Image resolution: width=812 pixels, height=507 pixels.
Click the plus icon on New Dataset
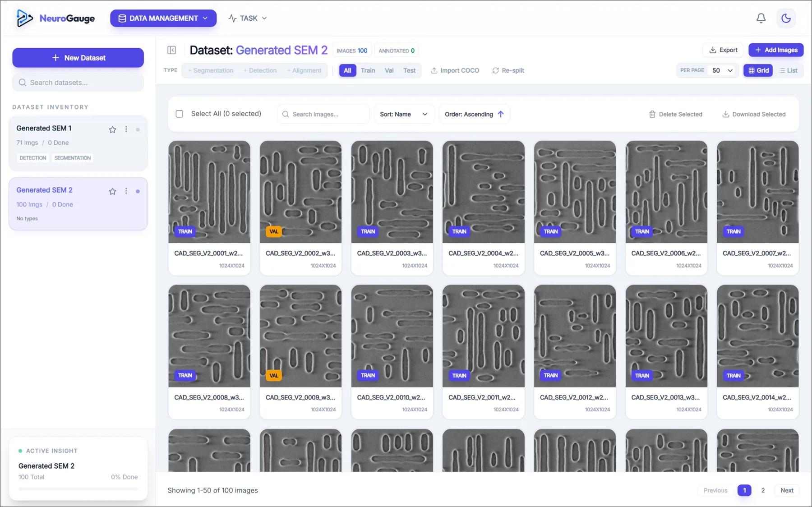[55, 58]
